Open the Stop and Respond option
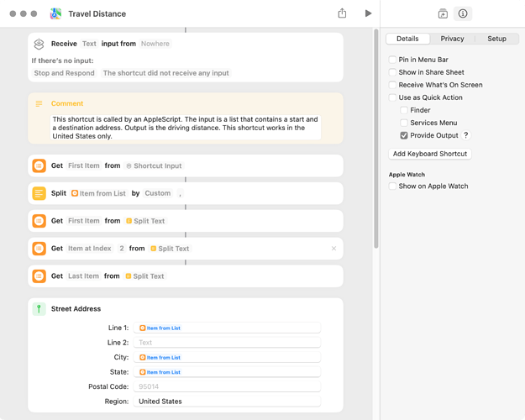 pyautogui.click(x=65, y=73)
